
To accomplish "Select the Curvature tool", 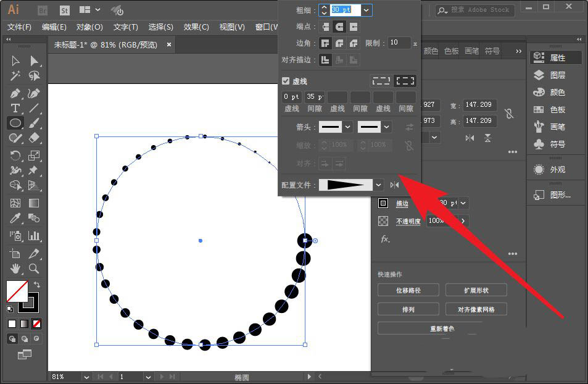I will tap(34, 93).
